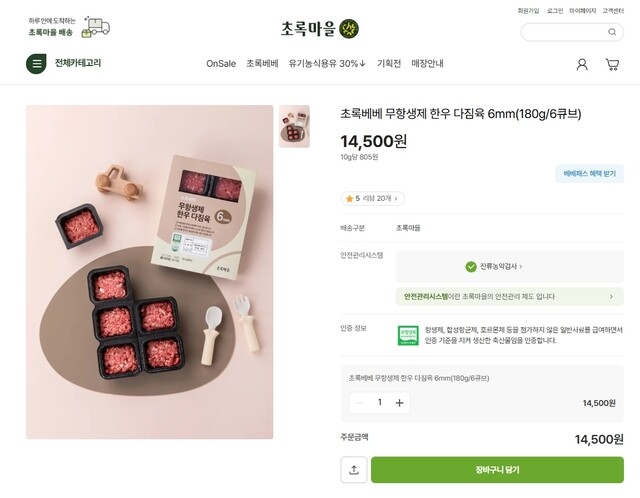640x498 pixels.
Task: Open the shopping cart icon
Action: tap(612, 64)
